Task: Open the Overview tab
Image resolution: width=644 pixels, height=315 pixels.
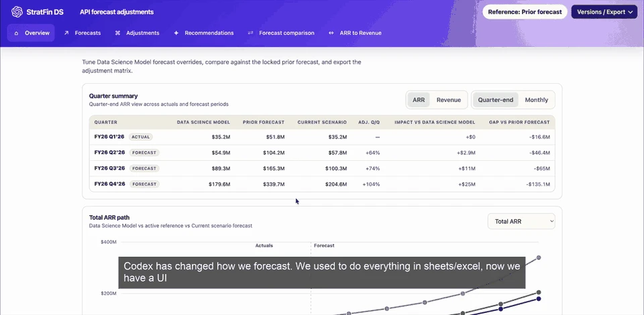Action: point(32,33)
